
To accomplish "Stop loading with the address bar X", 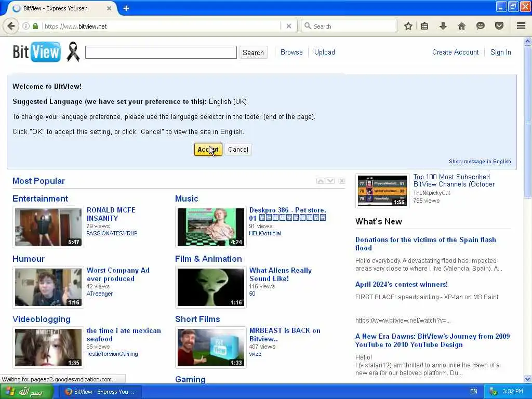I will (289, 26).
